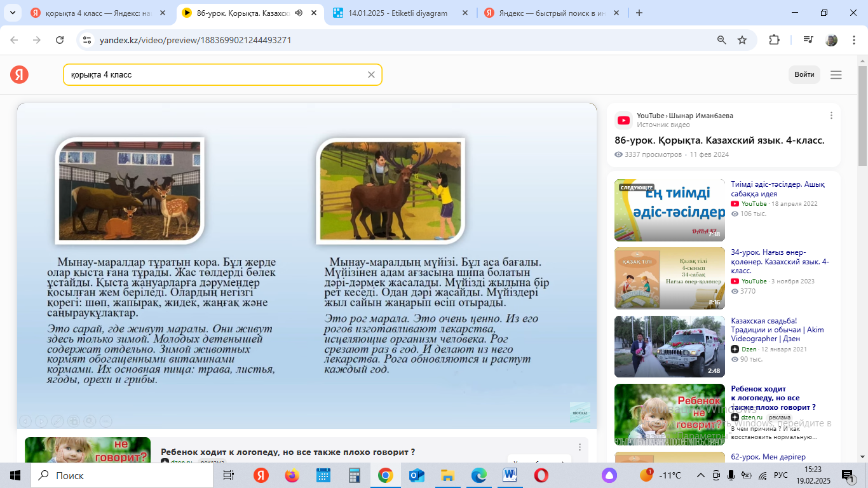Open 'Тиімді әдіс-тәсілдер. Ашық сабаққа идея' video link

tap(778, 189)
